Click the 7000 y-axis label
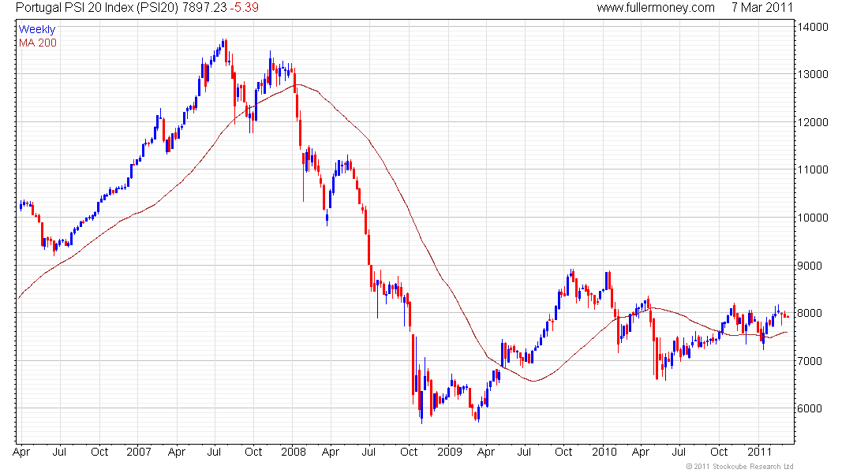 [810, 361]
